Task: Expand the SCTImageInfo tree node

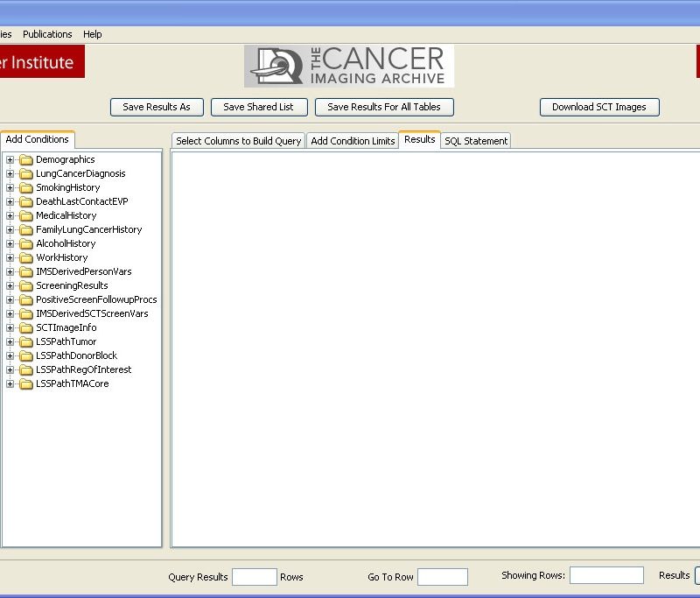Action: pyautogui.click(x=10, y=327)
